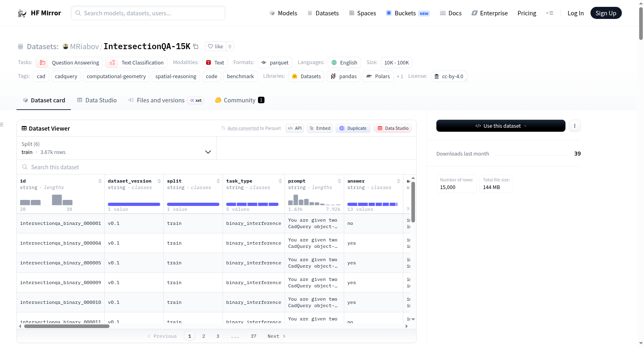Sort the task_type column
This screenshot has height=347, width=644.
280,181
